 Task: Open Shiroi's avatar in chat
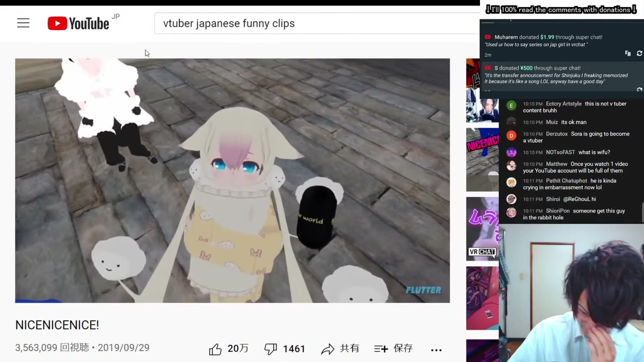click(511, 199)
